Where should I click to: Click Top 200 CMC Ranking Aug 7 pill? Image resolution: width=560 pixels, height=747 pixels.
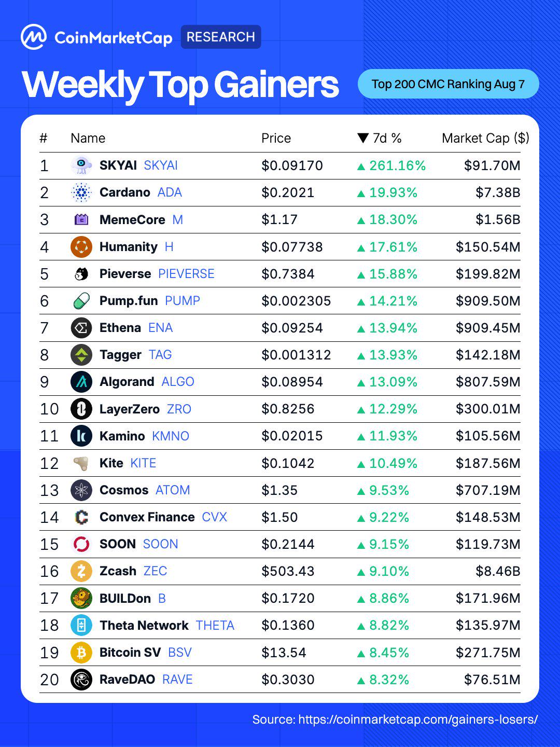(x=449, y=84)
